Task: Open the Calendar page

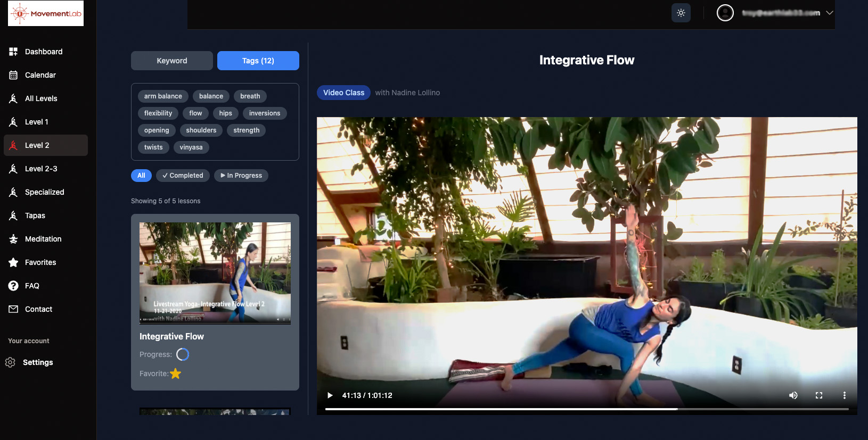Action: pyautogui.click(x=40, y=75)
